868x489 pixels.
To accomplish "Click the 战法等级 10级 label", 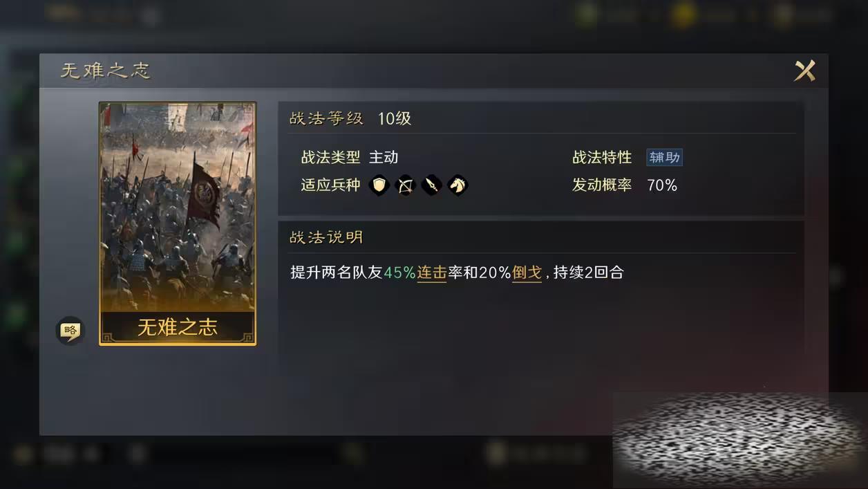I will [x=350, y=118].
